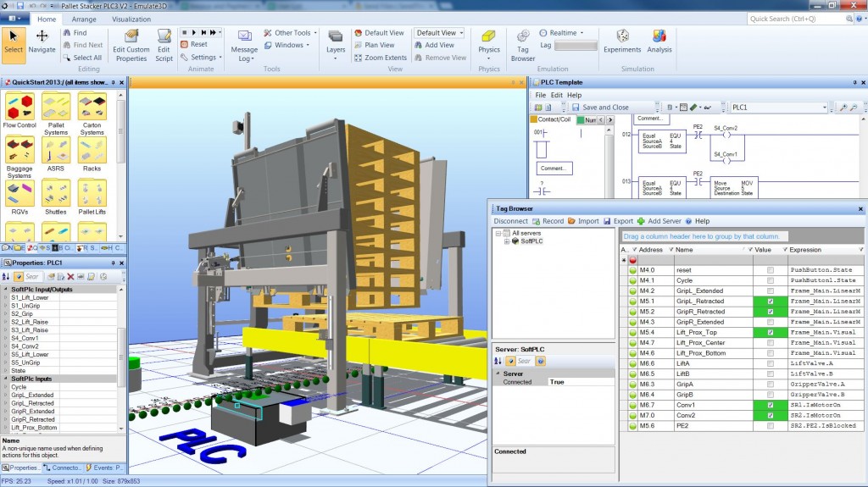Open Baggage Systems catalog
Viewport: 868px width, 487px height.
click(19, 158)
